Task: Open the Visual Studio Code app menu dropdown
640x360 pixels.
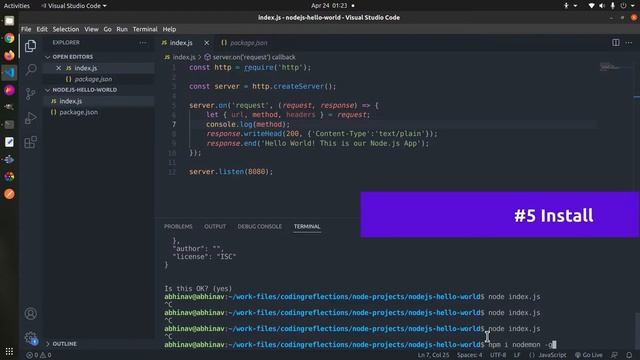Action: point(74,6)
